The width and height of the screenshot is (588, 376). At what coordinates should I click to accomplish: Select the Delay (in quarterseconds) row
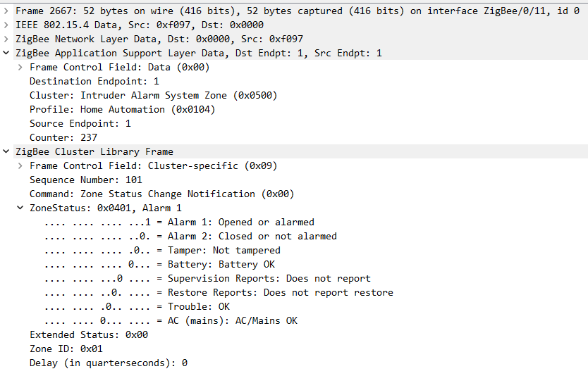pyautogui.click(x=108, y=363)
